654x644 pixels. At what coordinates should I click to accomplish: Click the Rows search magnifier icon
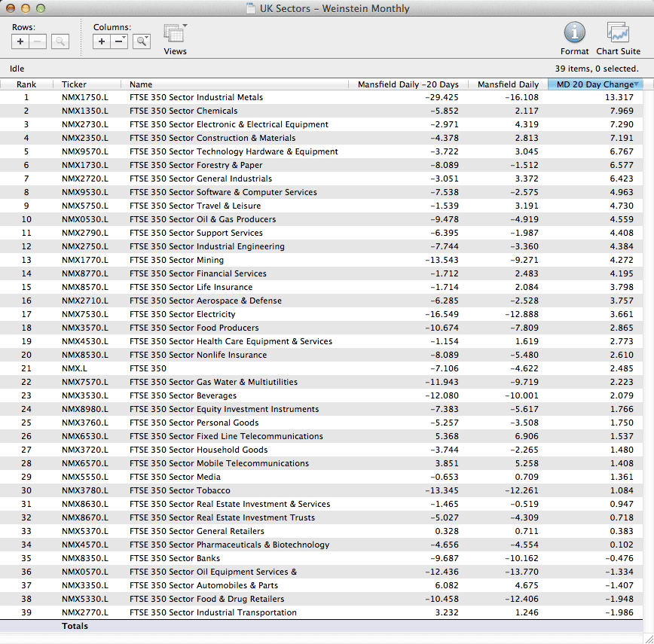60,42
